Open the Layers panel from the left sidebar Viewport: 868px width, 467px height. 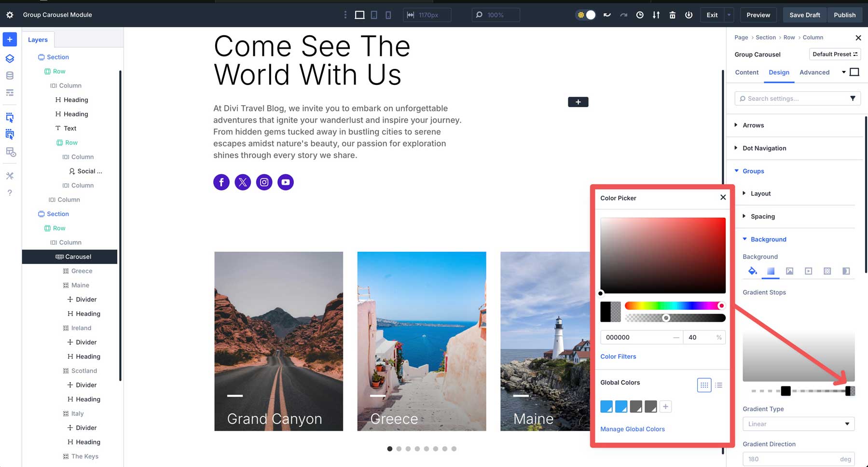[10, 58]
